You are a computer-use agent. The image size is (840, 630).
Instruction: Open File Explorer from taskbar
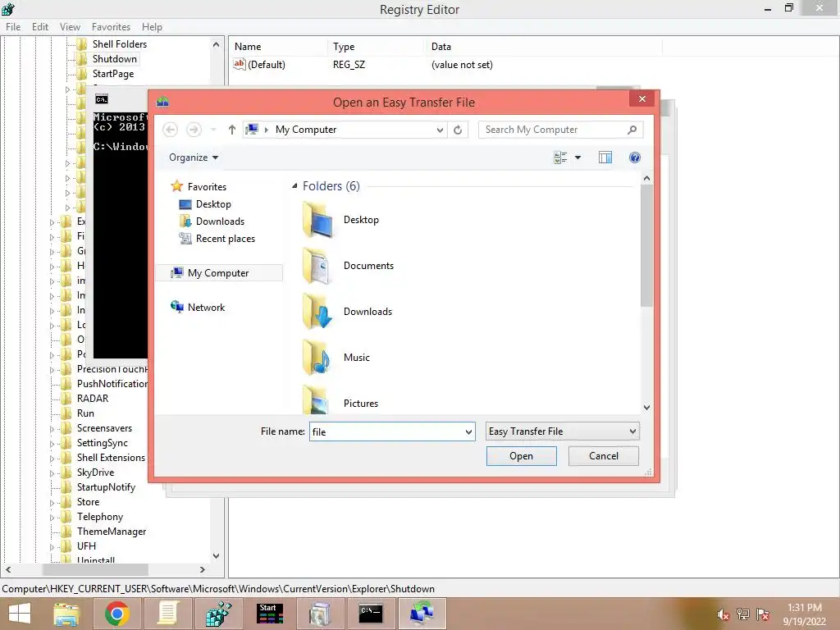(x=66, y=614)
